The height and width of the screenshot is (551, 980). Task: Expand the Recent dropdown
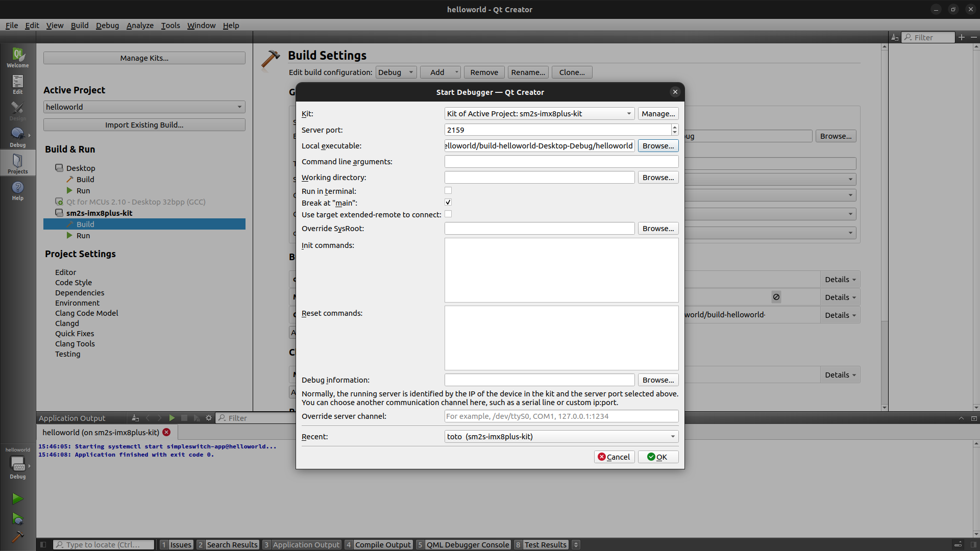pos(561,437)
